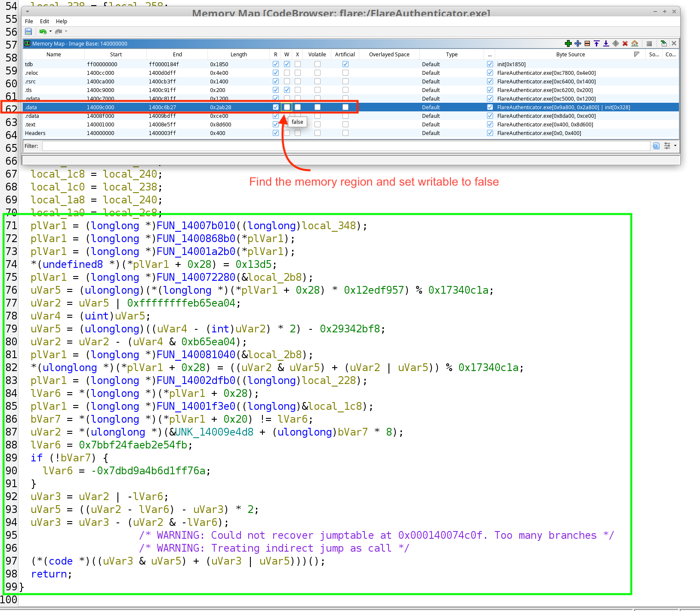The height and width of the screenshot is (611, 700).
Task: Expand the block down using the down-arrow icon
Action: coord(606,43)
